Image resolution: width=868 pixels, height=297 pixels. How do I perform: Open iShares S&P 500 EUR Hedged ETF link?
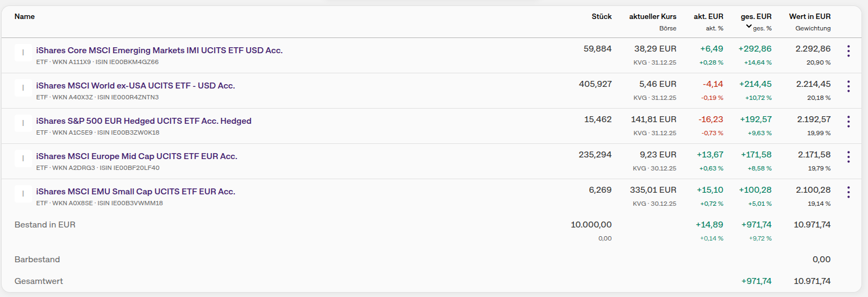point(143,121)
